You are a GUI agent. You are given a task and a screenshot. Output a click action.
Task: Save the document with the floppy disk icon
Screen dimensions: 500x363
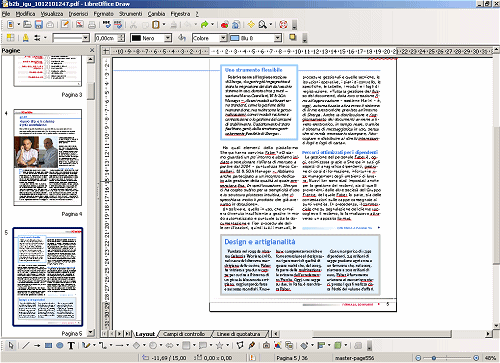tap(39, 24)
